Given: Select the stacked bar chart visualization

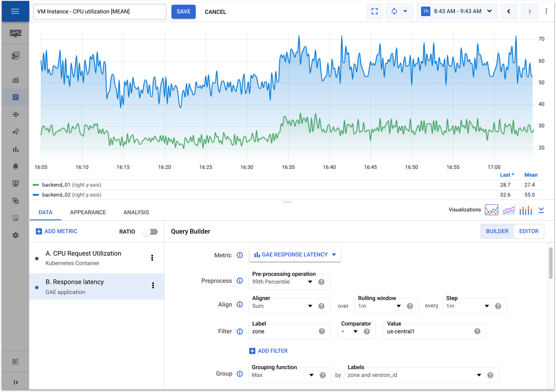Looking at the screenshot, I should point(525,210).
